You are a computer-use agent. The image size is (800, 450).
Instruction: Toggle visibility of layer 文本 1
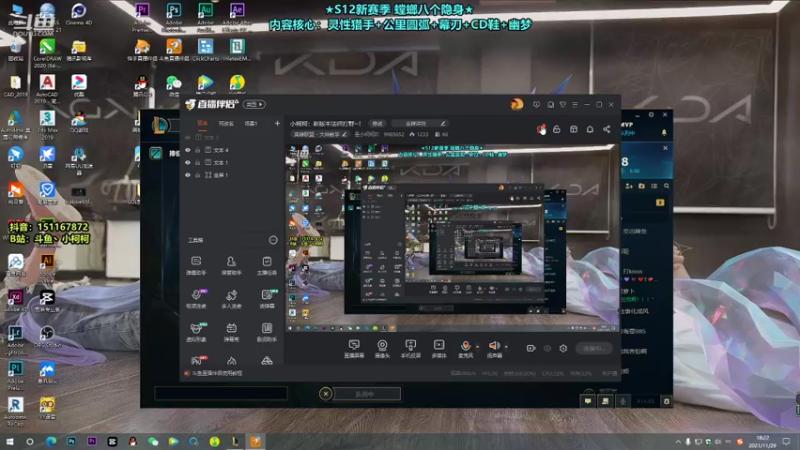point(188,162)
